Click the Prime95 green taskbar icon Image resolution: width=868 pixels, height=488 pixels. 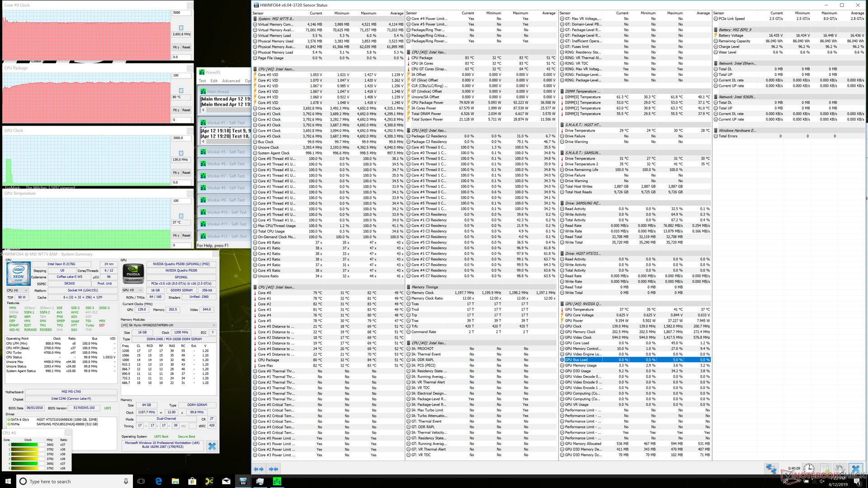(277, 481)
